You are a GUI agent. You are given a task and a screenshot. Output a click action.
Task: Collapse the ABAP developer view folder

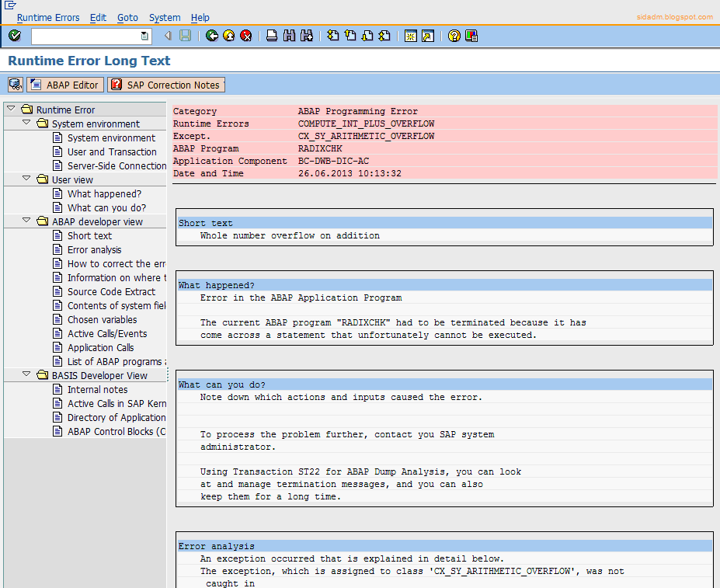click(x=26, y=221)
